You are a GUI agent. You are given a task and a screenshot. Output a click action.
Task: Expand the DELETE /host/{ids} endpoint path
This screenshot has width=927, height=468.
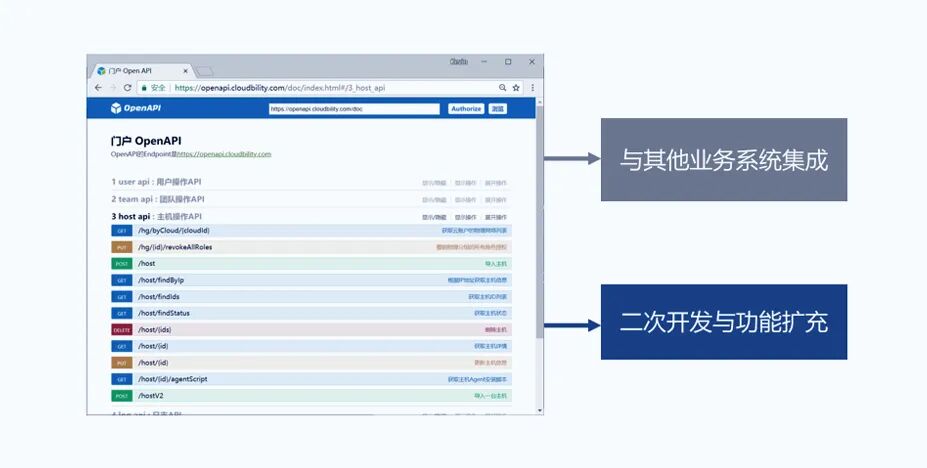(154, 330)
